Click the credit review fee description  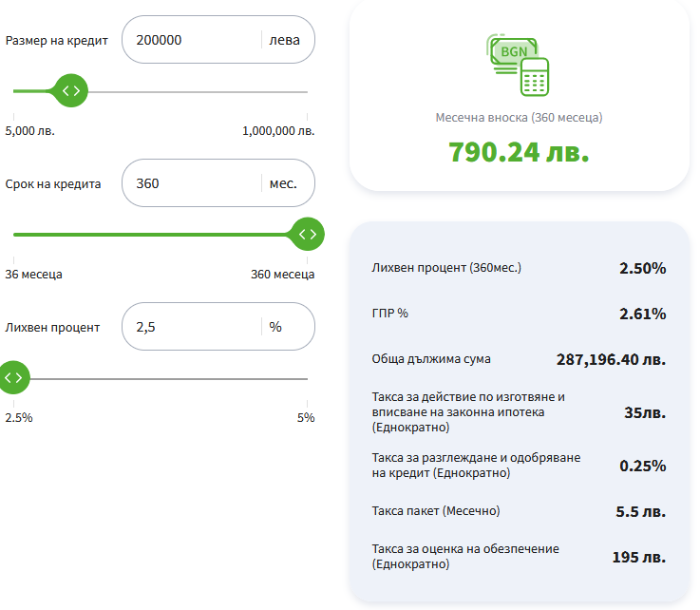click(477, 465)
